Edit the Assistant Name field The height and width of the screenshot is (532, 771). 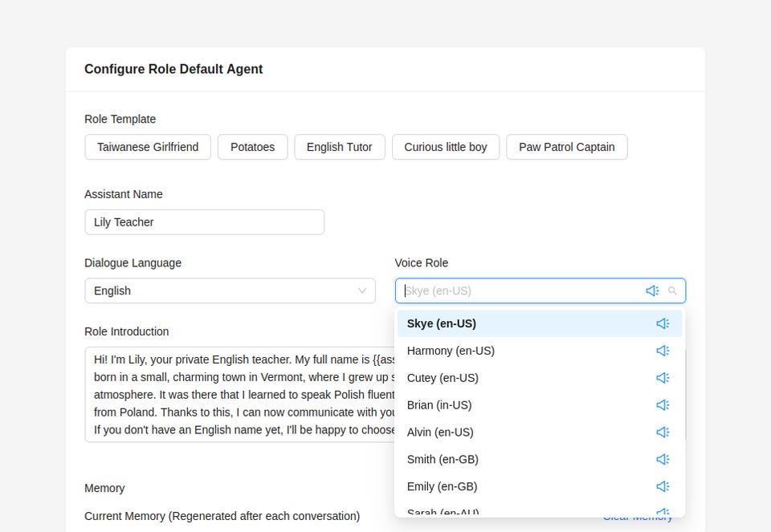tap(205, 222)
